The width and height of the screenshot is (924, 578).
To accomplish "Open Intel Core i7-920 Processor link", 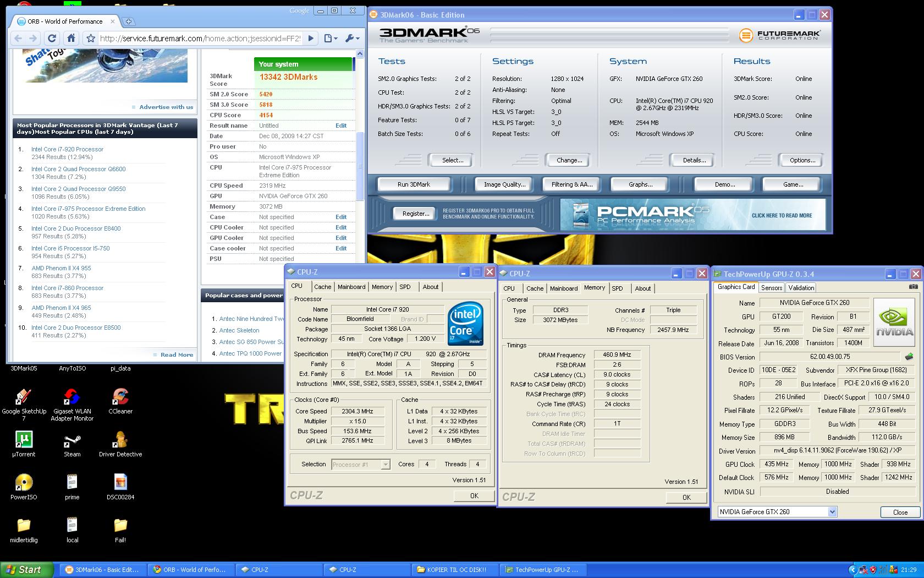I will 67,149.
